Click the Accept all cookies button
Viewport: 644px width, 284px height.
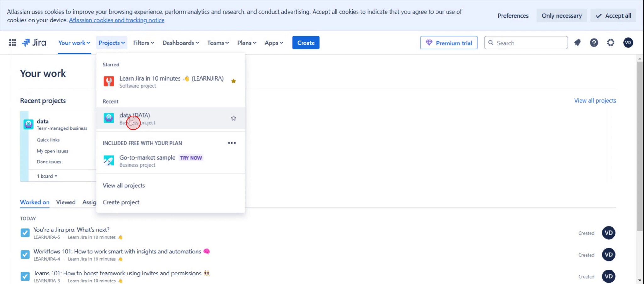[613, 15]
